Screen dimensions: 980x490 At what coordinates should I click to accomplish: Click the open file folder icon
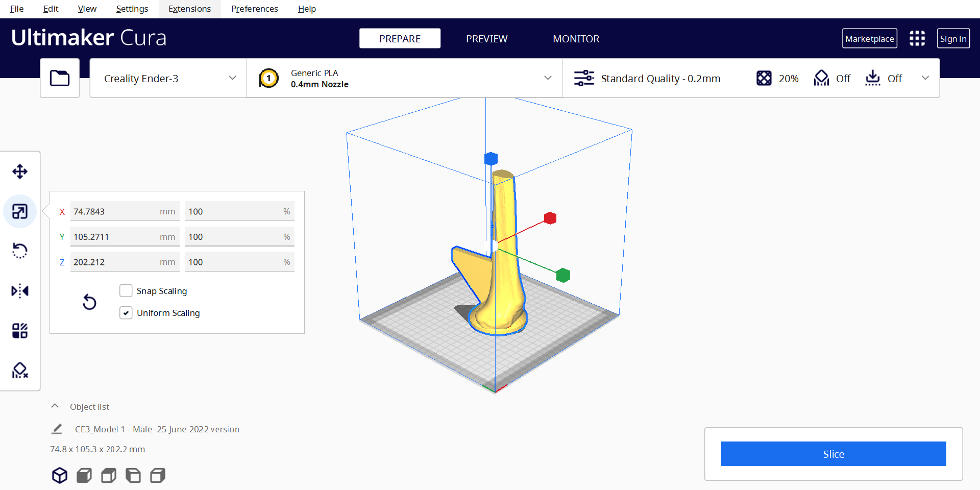tap(60, 78)
